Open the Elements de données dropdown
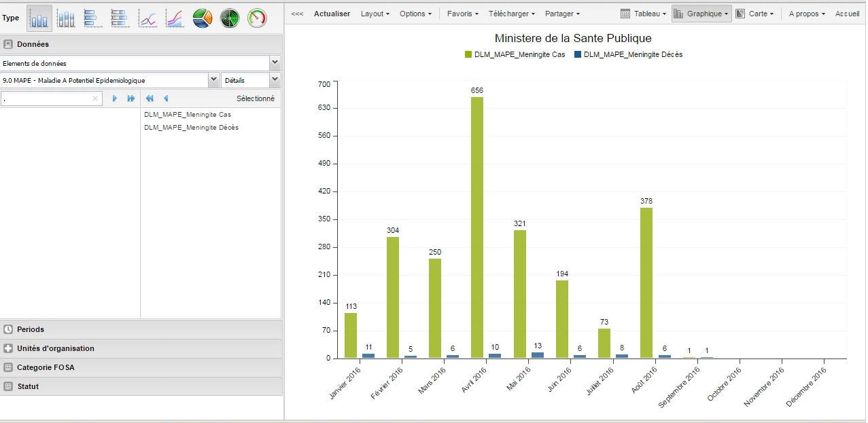868x423 pixels. tap(275, 63)
